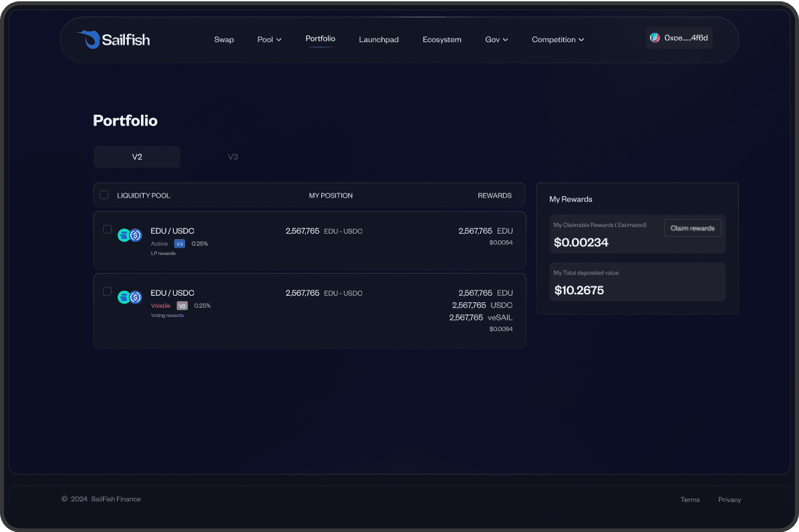Open the Terms link in footer
The height and width of the screenshot is (532, 799).
690,499
